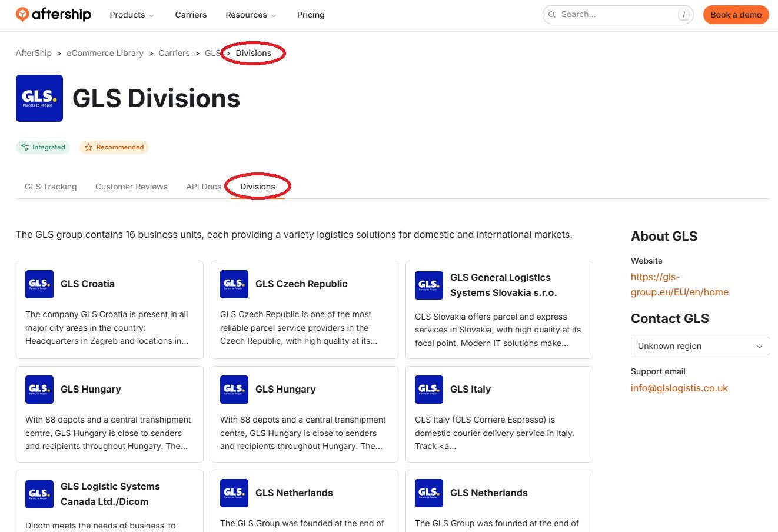Image resolution: width=778 pixels, height=532 pixels.
Task: Open the Products dropdown menu
Action: tap(132, 15)
